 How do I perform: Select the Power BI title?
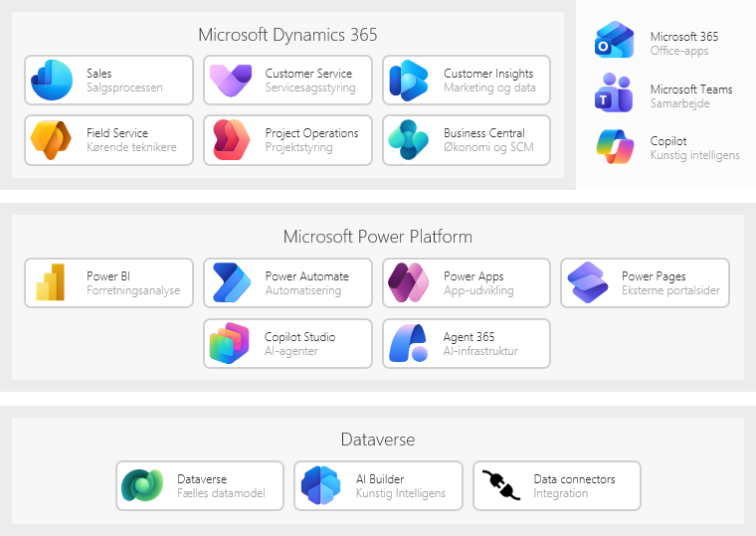(x=108, y=276)
